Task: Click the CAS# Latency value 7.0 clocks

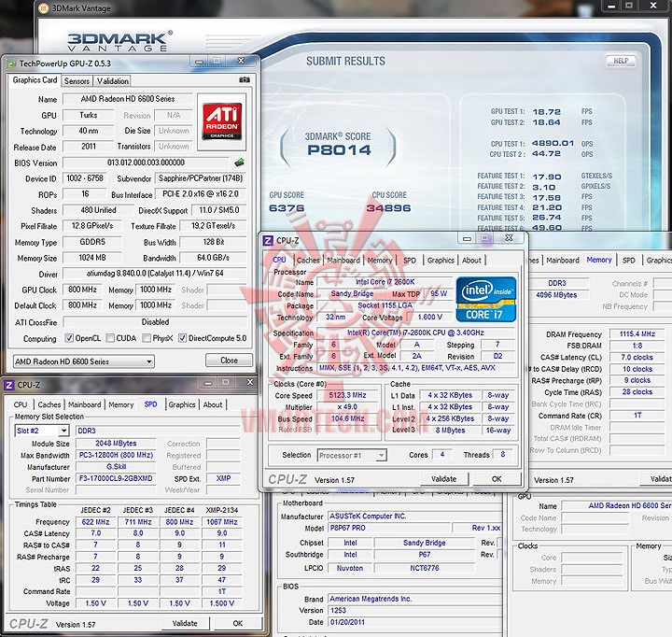Action: pyautogui.click(x=637, y=358)
